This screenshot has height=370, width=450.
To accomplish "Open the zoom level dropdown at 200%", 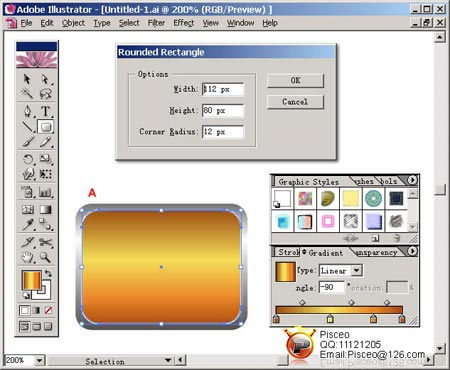I will (x=39, y=360).
